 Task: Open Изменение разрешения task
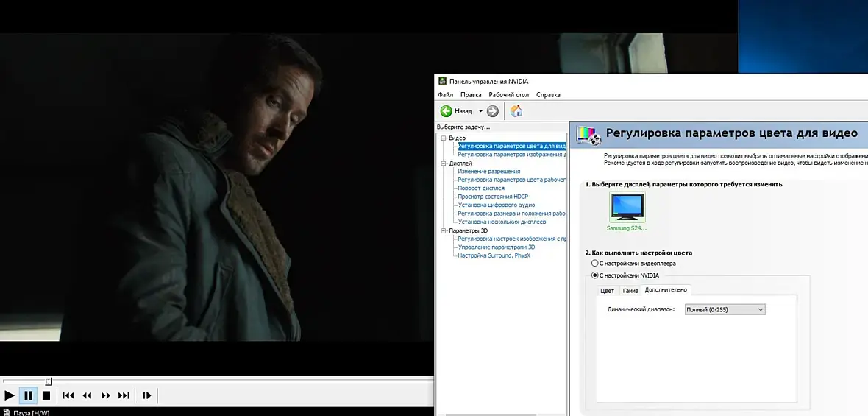point(489,171)
